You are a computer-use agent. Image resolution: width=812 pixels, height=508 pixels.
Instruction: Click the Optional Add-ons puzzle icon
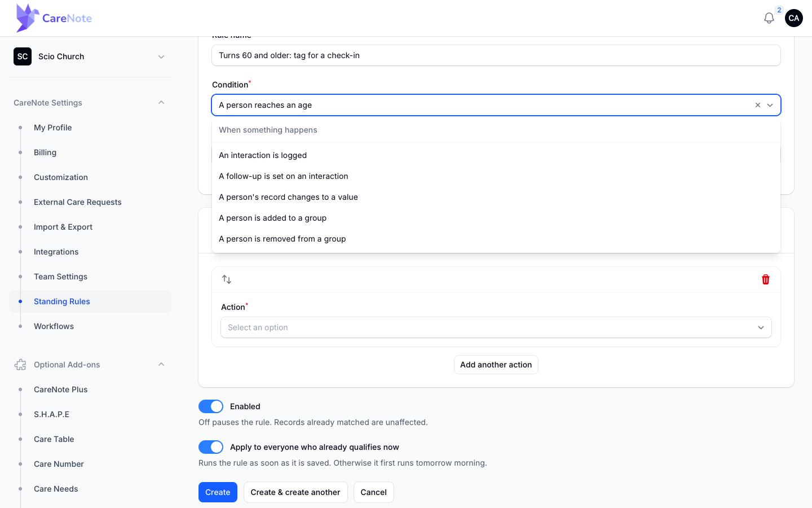pos(20,365)
